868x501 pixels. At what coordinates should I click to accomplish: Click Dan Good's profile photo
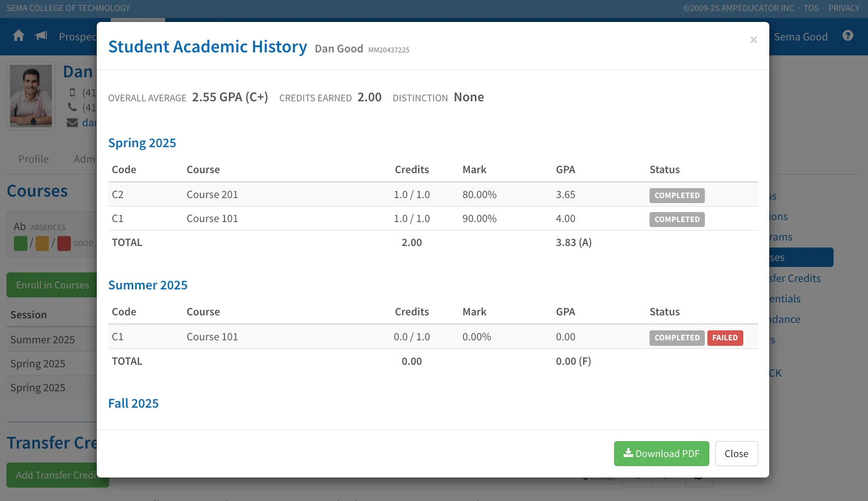point(31,96)
